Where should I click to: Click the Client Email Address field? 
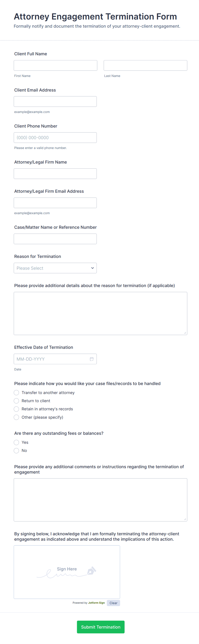[x=55, y=101]
